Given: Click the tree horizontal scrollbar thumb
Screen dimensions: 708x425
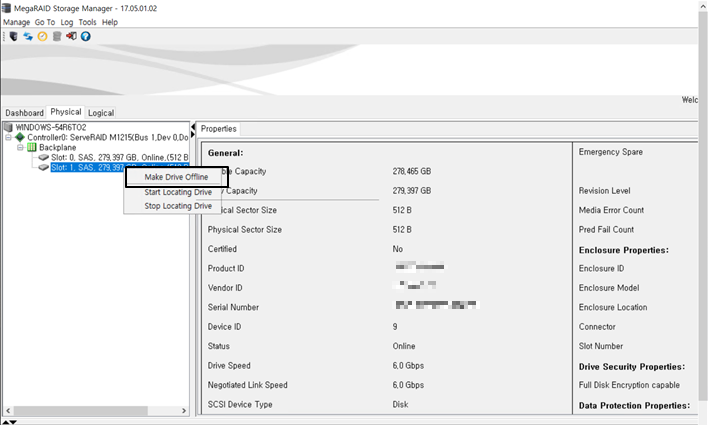Looking at the screenshot, I should click(x=80, y=411).
